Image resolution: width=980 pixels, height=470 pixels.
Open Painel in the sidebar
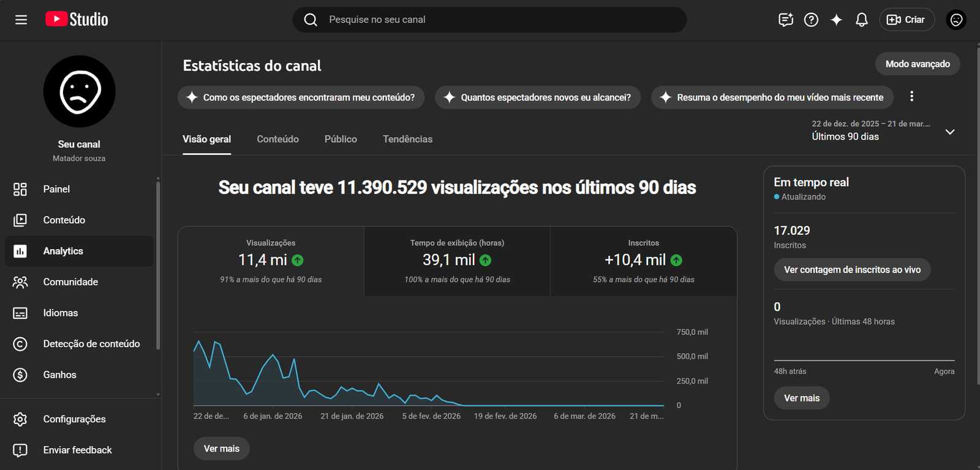coord(79,189)
